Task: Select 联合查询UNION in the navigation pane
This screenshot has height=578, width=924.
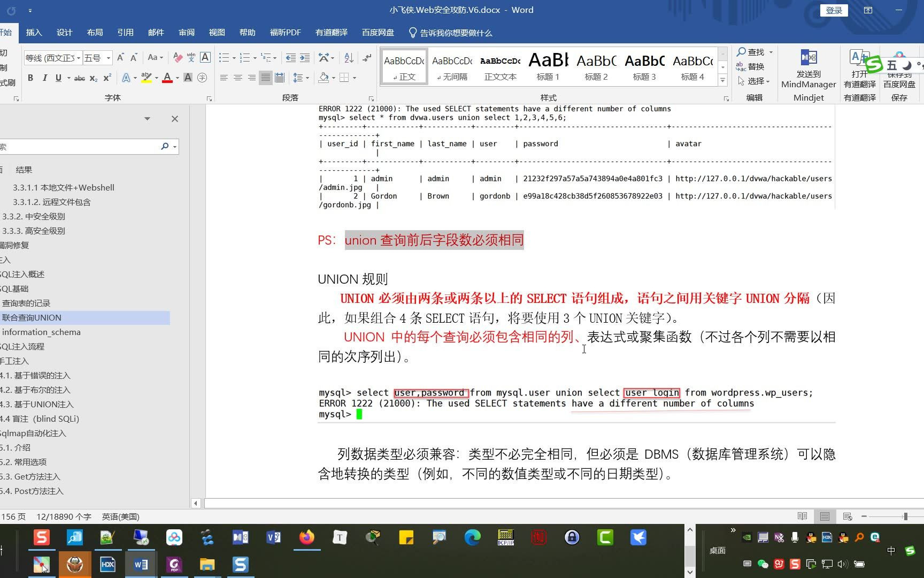Action: [x=32, y=317]
